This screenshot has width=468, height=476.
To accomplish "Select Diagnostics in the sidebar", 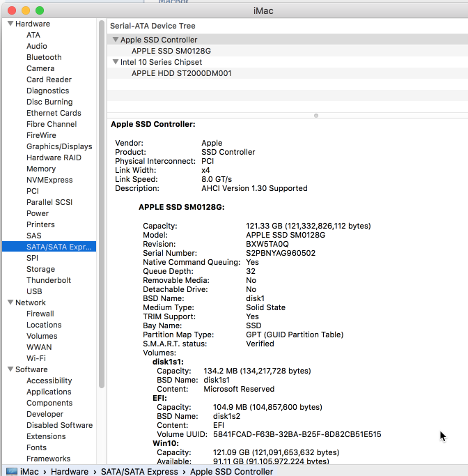I will point(47,91).
